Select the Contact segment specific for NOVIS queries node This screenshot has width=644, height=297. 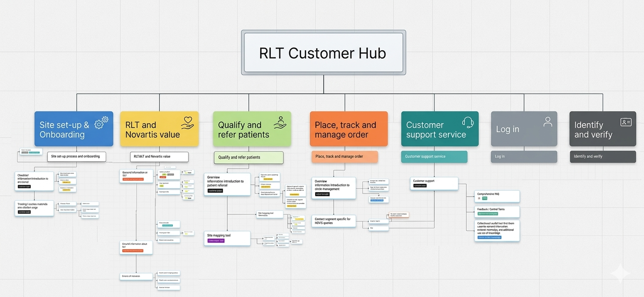point(334,221)
